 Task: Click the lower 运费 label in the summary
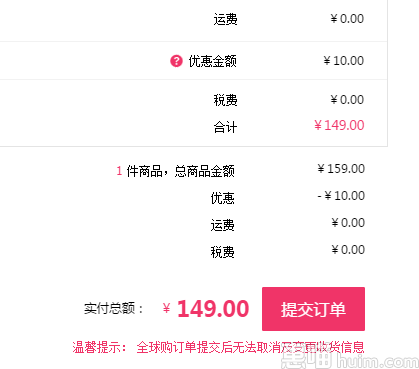(222, 225)
